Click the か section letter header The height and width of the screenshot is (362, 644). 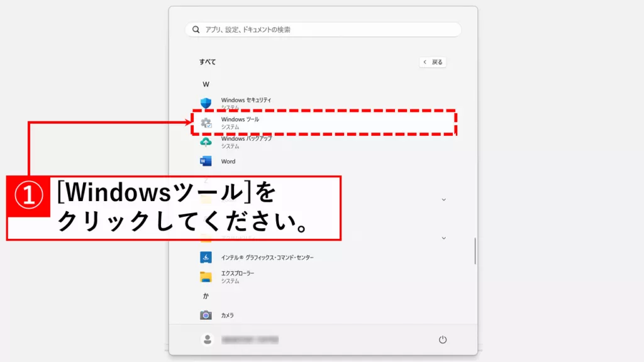206,296
